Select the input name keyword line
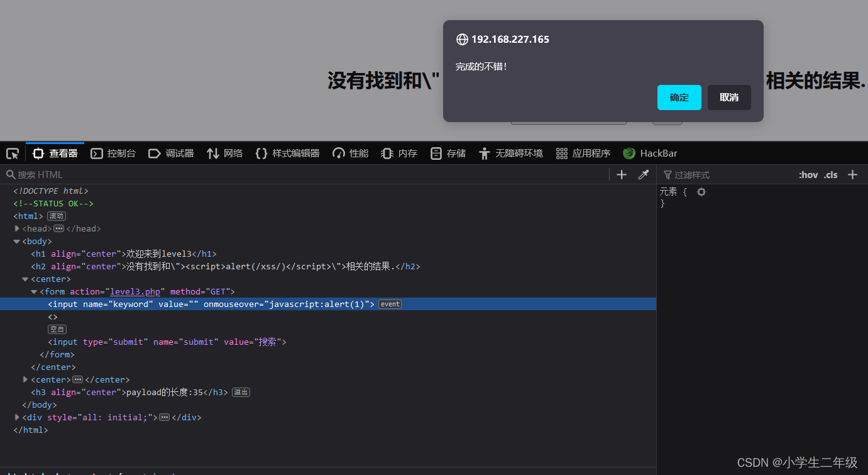 (212, 304)
